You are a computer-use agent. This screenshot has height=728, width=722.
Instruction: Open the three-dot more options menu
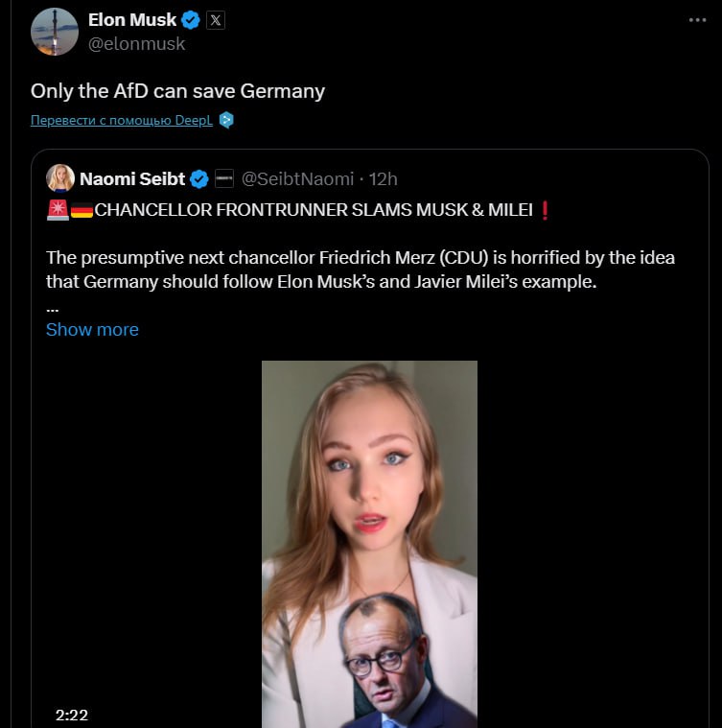click(x=697, y=20)
